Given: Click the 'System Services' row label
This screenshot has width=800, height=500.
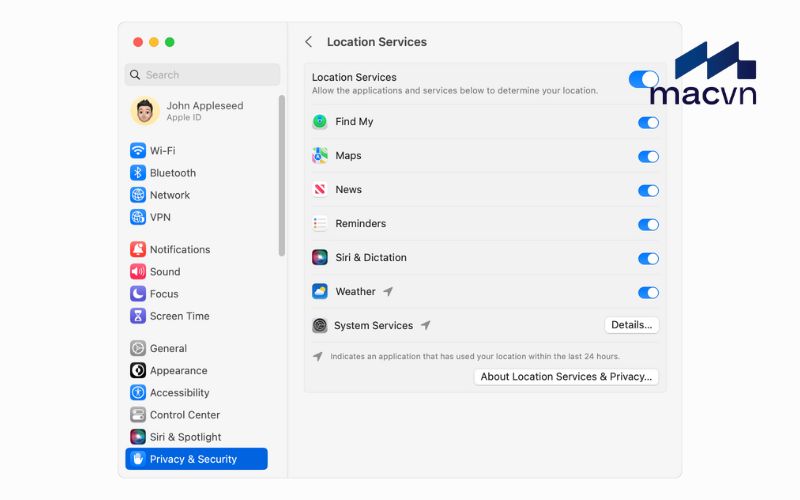Looking at the screenshot, I should [x=373, y=326].
